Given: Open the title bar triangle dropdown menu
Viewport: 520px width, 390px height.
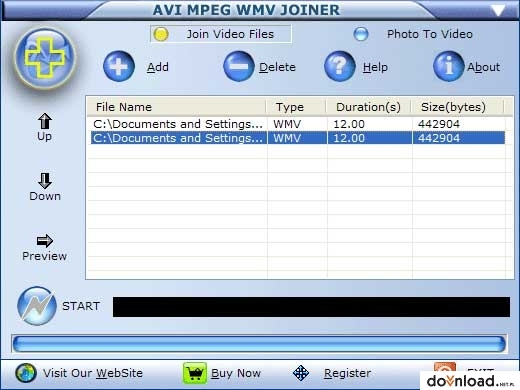Looking at the screenshot, I should point(498,10).
